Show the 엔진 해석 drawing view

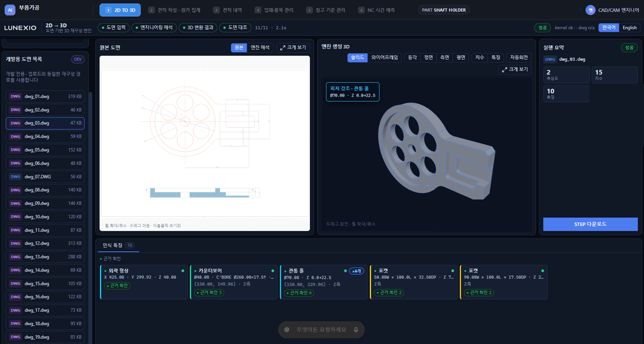(260, 47)
